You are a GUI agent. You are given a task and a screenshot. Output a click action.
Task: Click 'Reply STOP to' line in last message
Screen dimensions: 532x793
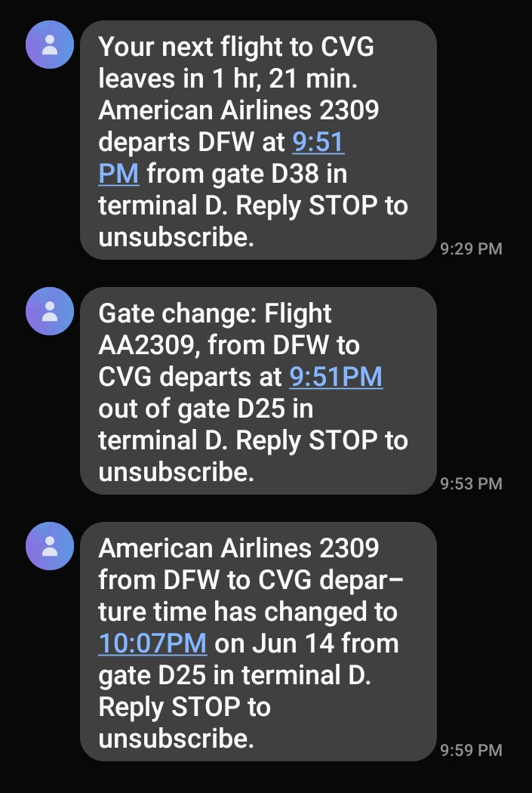point(184,707)
